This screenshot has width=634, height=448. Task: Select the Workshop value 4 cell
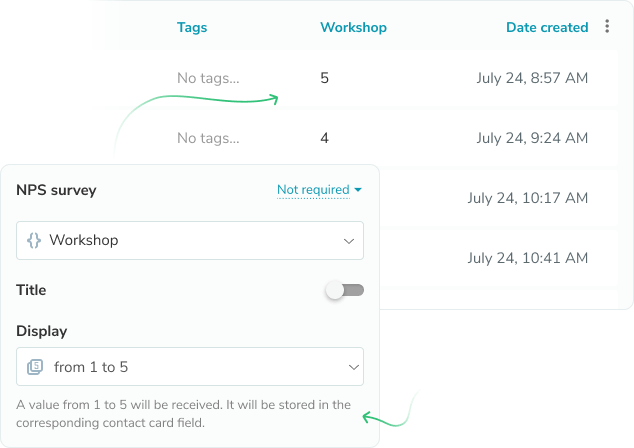pyautogui.click(x=324, y=138)
